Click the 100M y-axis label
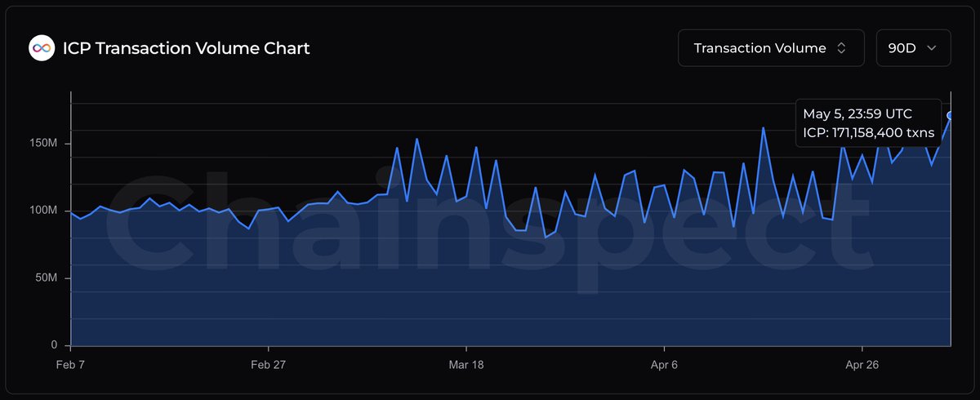The image size is (980, 400). [x=42, y=211]
